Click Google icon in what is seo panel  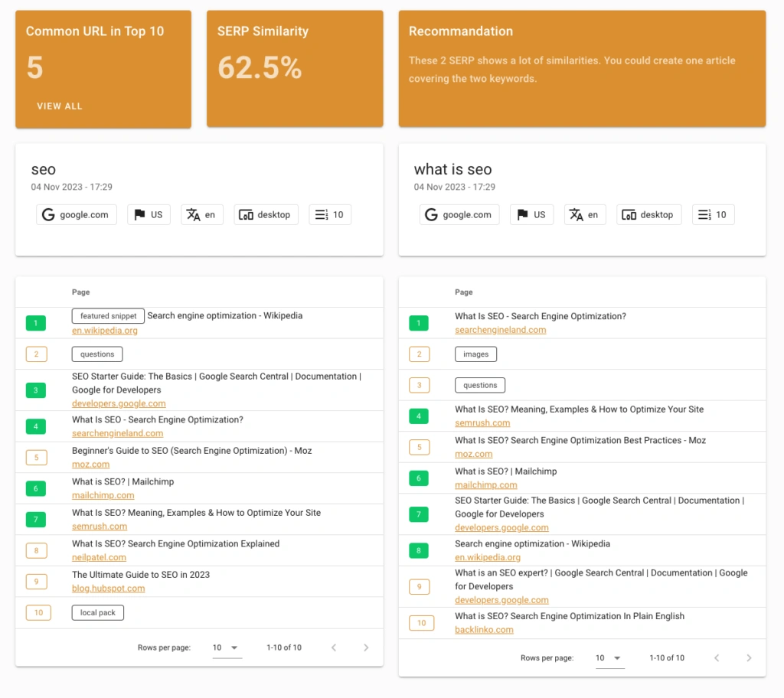click(x=432, y=214)
